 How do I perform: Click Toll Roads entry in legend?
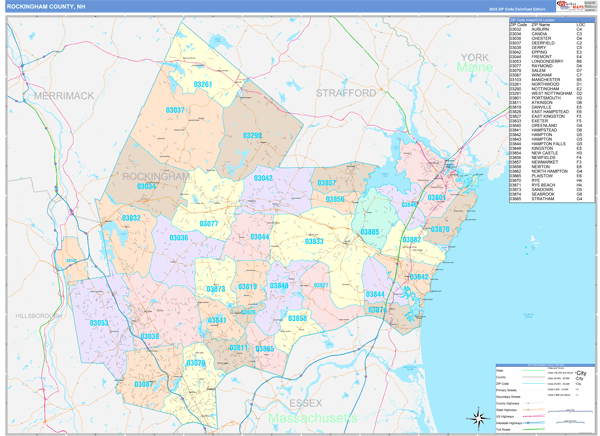521,429
